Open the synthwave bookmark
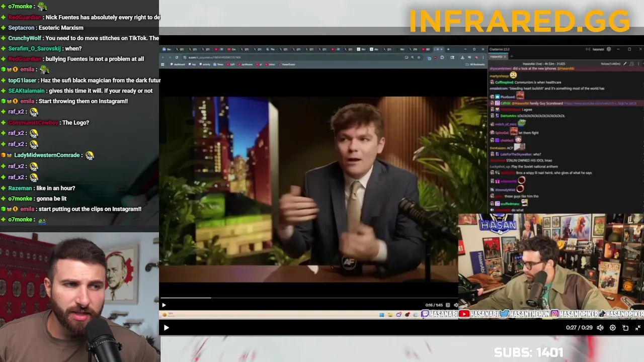Image resolution: width=644 pixels, height=362 pixels. 245,64
